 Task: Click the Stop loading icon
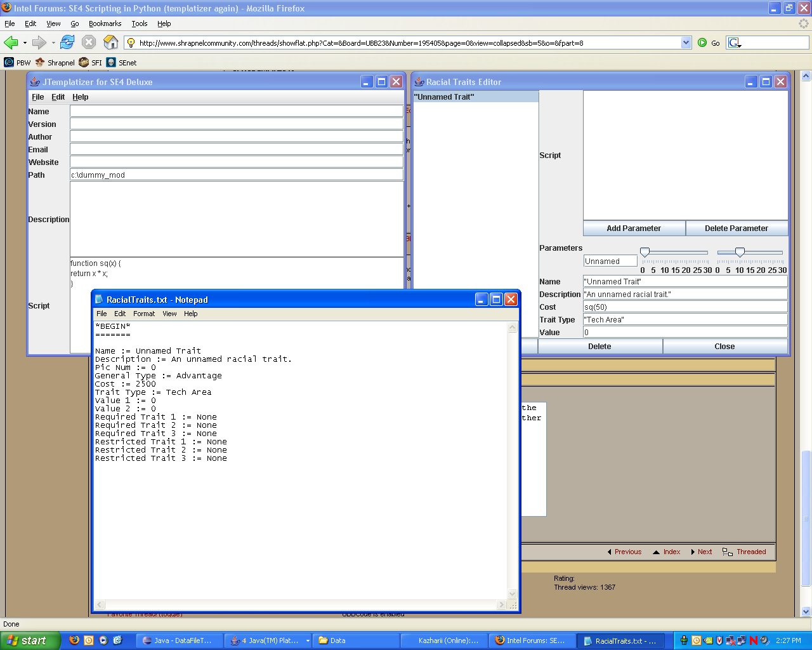click(89, 43)
